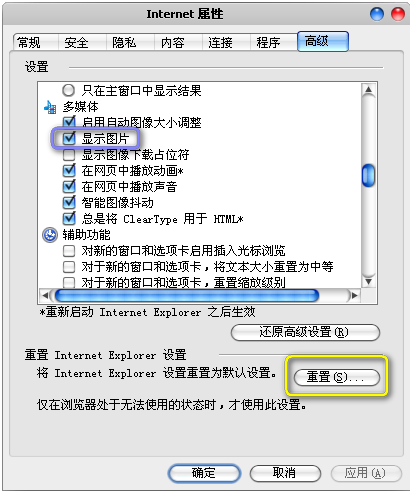Screen dimensions: 410x492
Task: Click the vertical scrollbar down arrow
Action: (368, 281)
